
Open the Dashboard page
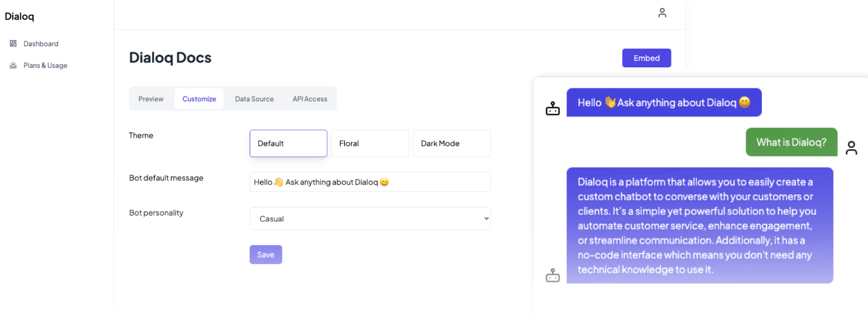[x=41, y=44]
